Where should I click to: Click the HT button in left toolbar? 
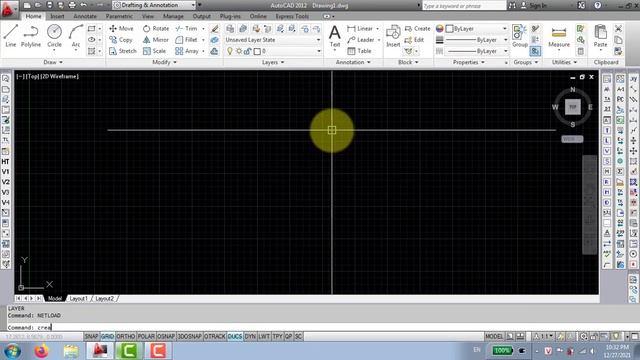click(x=5, y=162)
